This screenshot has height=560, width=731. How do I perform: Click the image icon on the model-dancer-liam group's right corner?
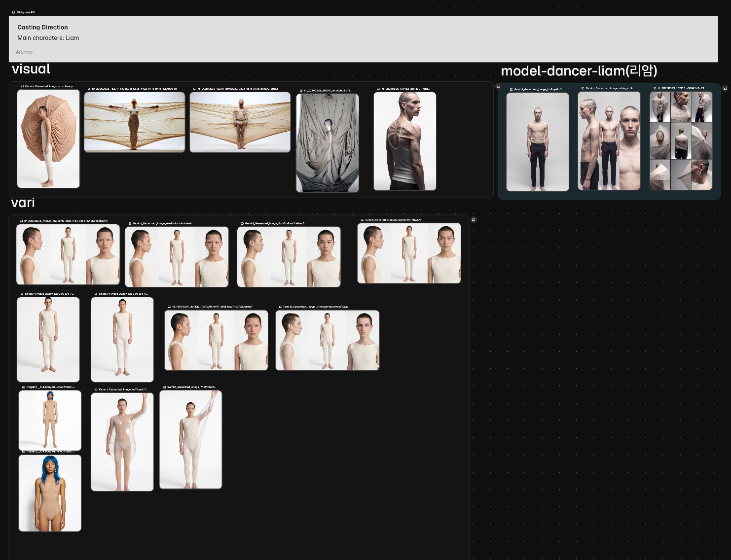tap(725, 88)
